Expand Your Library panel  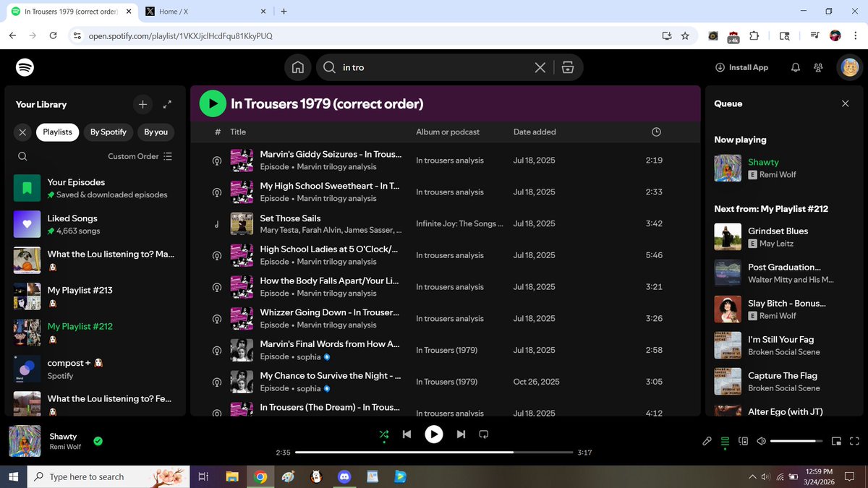click(168, 104)
